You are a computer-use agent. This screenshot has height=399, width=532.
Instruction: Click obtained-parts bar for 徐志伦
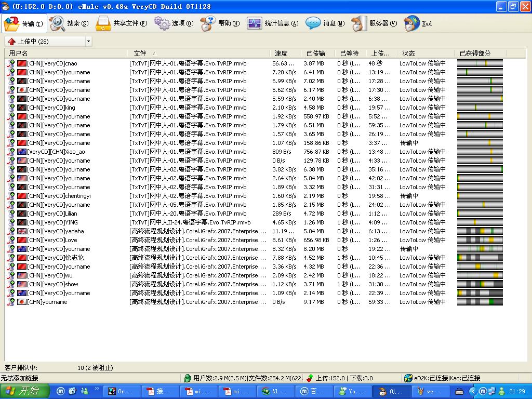480,258
